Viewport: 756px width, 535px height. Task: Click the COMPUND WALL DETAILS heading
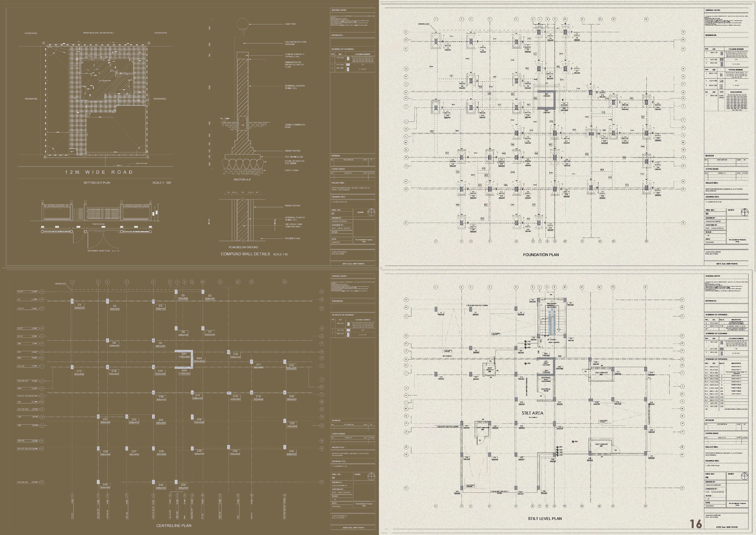point(245,254)
